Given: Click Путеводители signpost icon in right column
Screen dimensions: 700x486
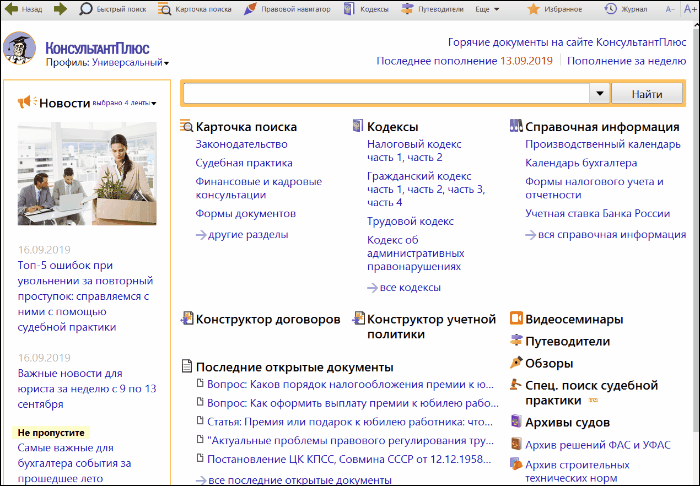Looking at the screenshot, I should coord(516,341).
